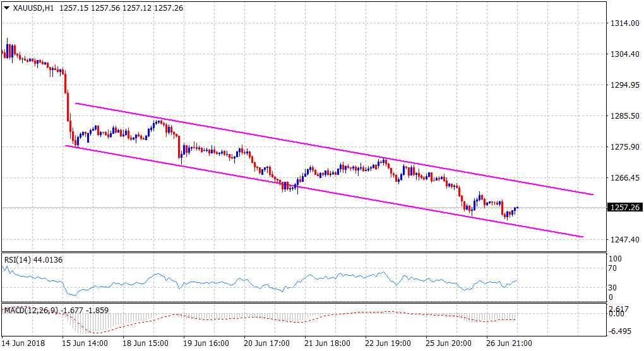Click the 1266.45 price axis label
Image resolution: width=644 pixels, height=351 pixels.
pos(621,178)
